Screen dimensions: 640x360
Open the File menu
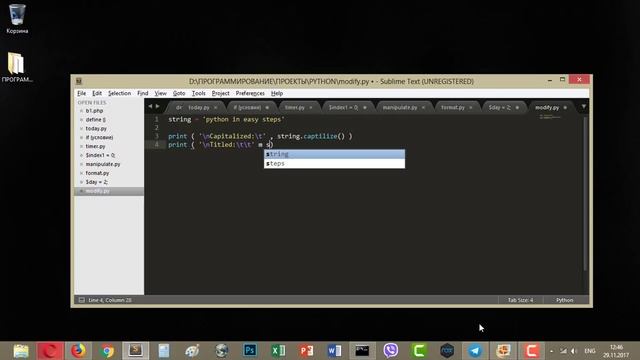point(82,93)
